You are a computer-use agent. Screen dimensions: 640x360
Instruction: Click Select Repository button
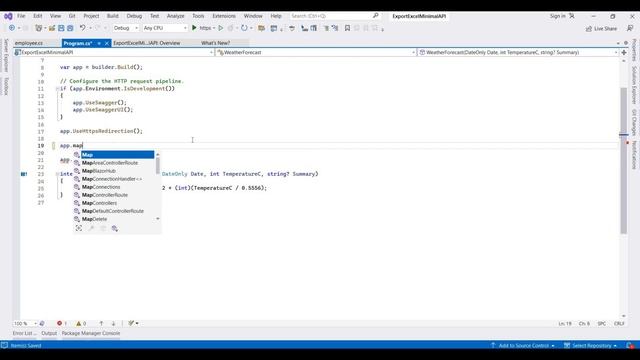tap(590, 346)
